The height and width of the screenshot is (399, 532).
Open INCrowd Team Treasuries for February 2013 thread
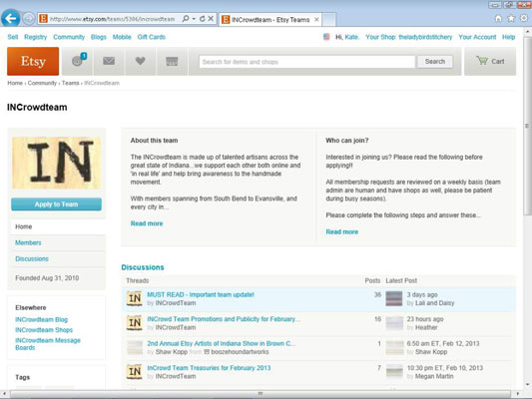pos(209,368)
